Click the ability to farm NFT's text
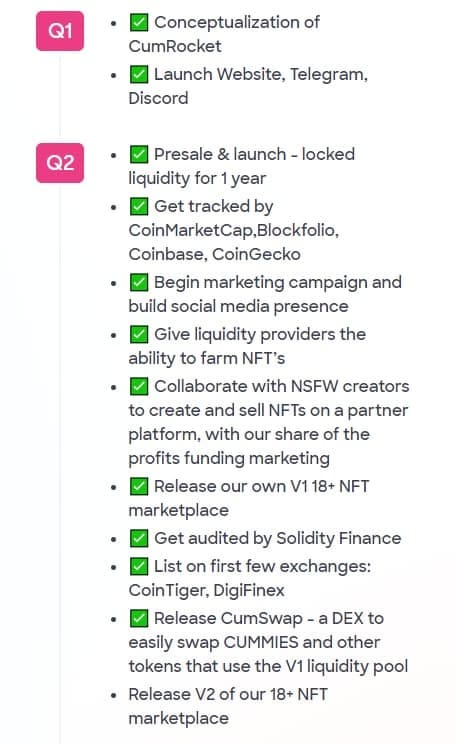The image size is (456, 744). click(x=206, y=358)
